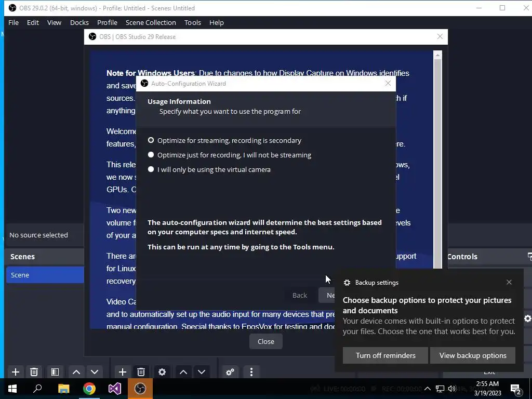Select Optimize for streaming, recording is secondary
The width and height of the screenshot is (532, 399).
coord(224,140)
